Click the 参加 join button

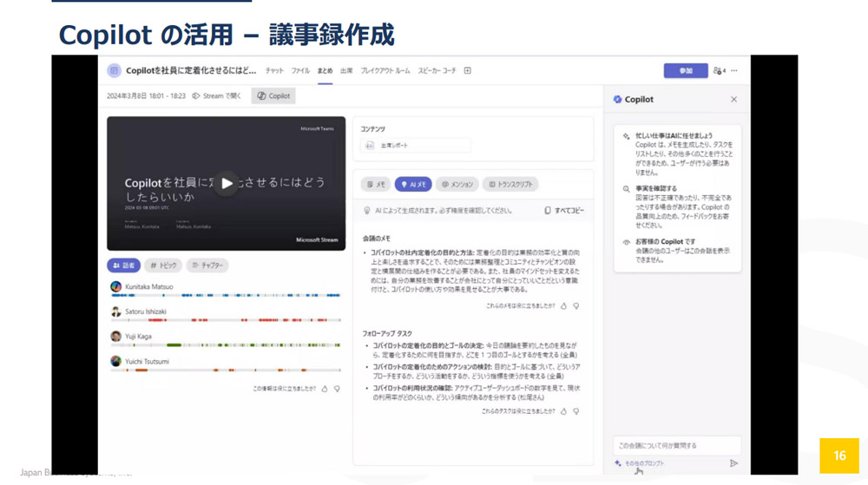tap(686, 71)
